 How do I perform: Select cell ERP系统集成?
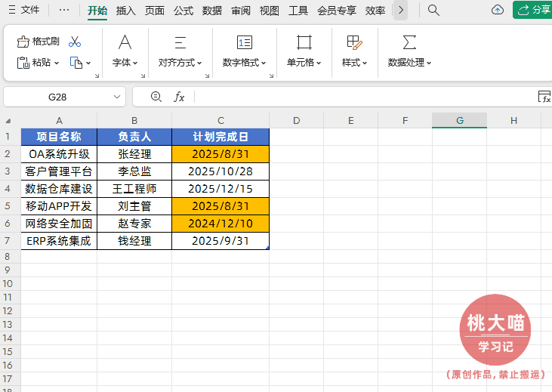coord(59,241)
